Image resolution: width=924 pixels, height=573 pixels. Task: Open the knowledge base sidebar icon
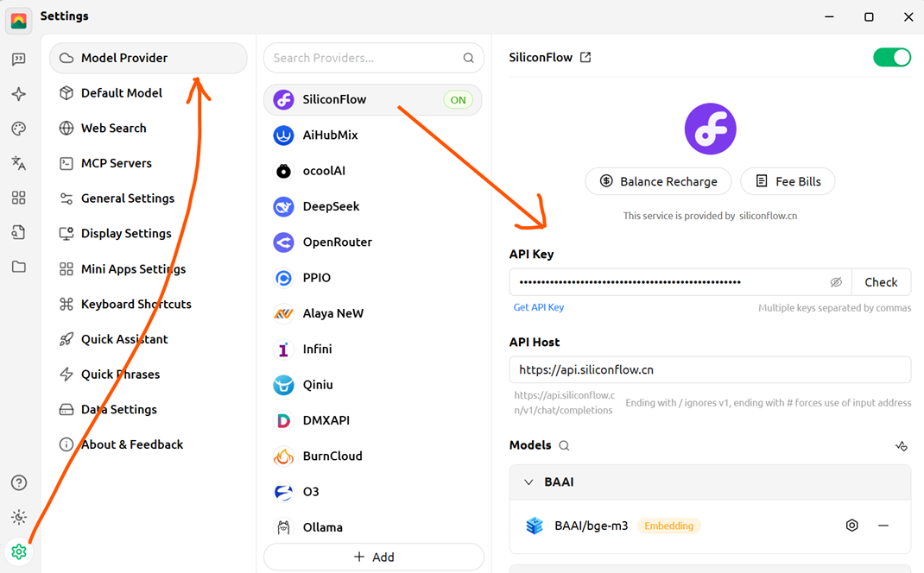tap(19, 232)
